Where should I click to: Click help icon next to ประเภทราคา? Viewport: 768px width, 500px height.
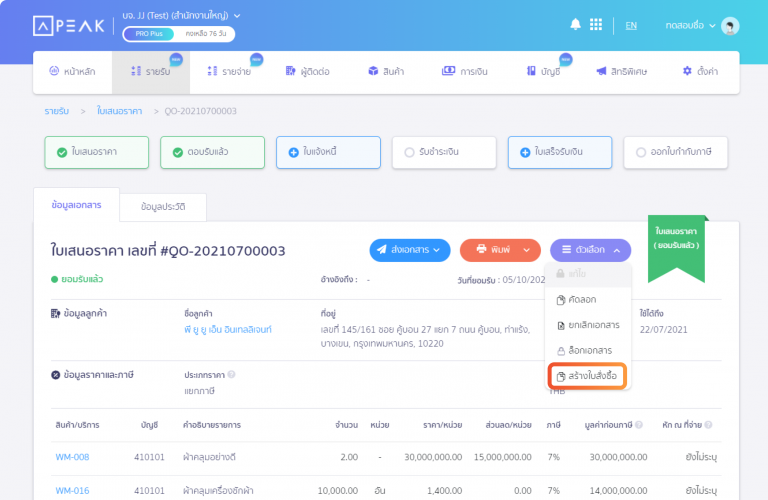tap(231, 375)
